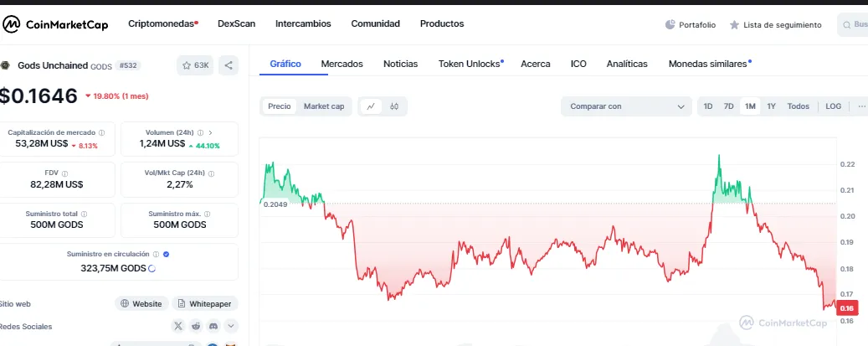
Task: Open Lista de seguimiento link
Action: [x=776, y=25]
